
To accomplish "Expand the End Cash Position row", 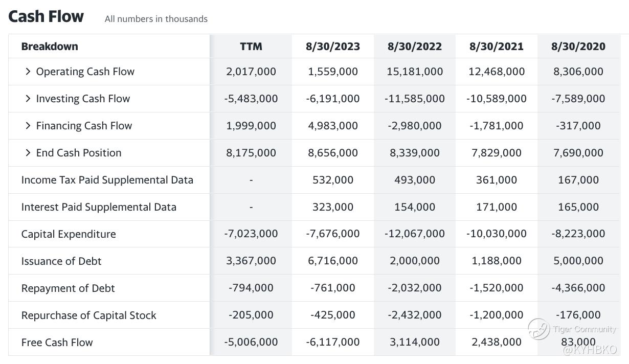I will click(x=28, y=153).
